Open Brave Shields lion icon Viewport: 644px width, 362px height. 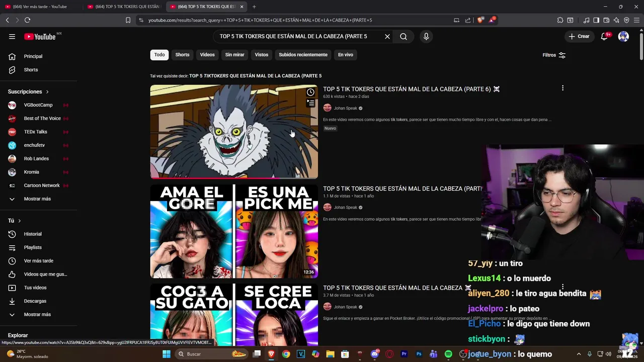(480, 20)
